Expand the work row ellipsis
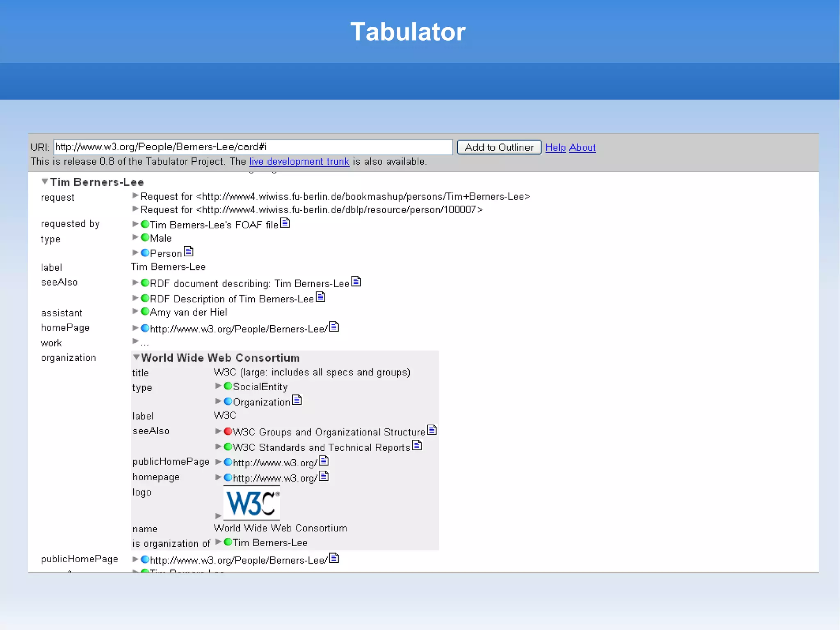The image size is (840, 630). 135,341
